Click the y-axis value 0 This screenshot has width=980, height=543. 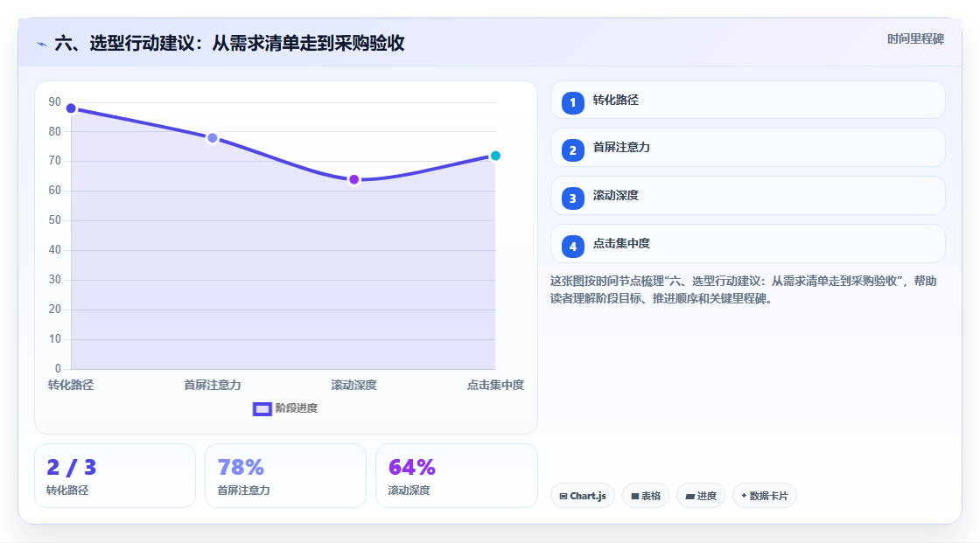(58, 369)
